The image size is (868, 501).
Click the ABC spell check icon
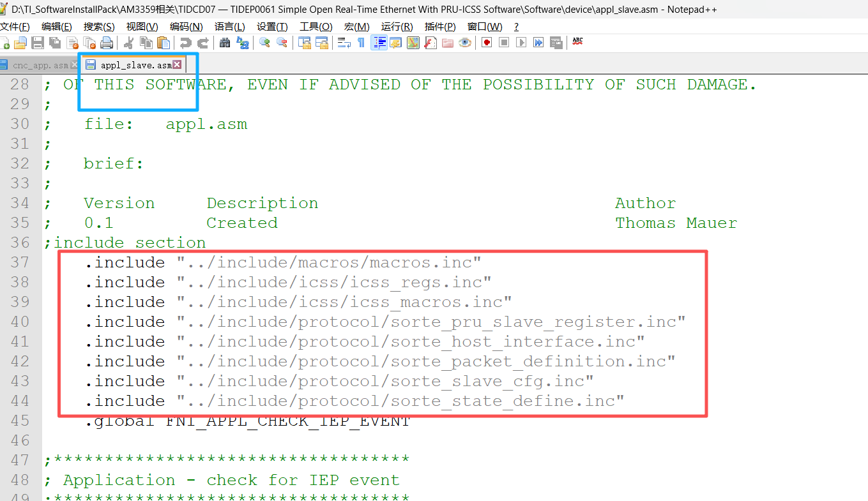578,41
